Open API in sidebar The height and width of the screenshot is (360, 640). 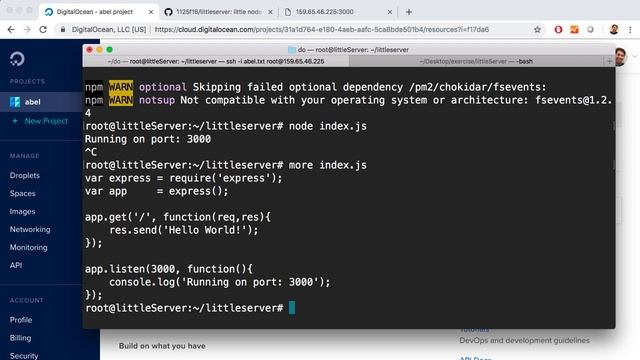pyautogui.click(x=16, y=265)
